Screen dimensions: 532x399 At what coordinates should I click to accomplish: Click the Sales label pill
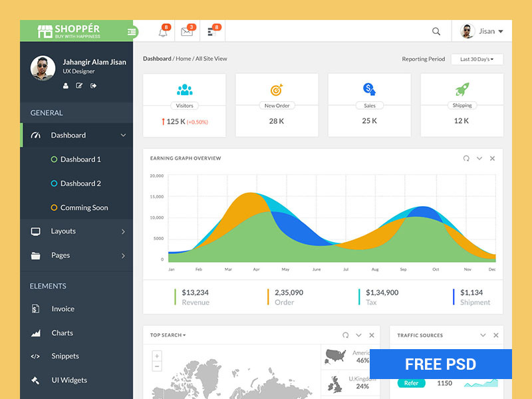pyautogui.click(x=370, y=106)
